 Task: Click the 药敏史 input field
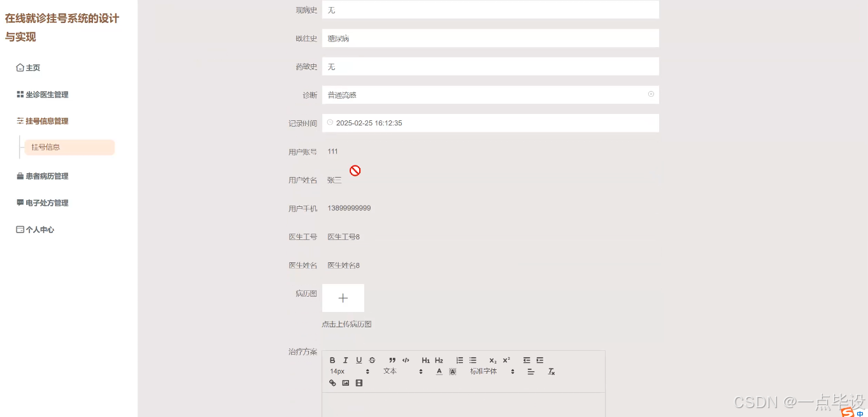490,66
